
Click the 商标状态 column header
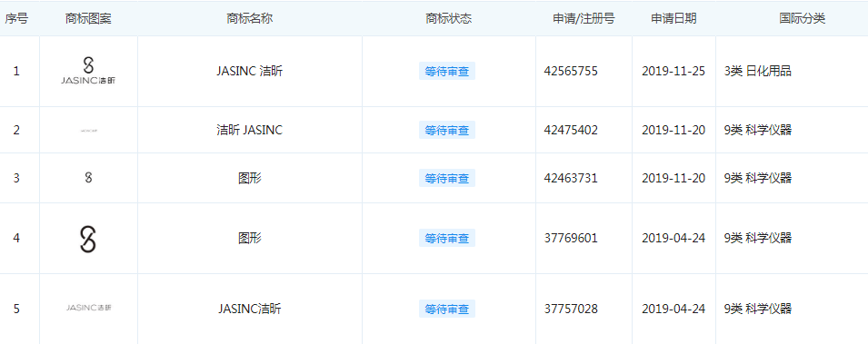click(448, 19)
